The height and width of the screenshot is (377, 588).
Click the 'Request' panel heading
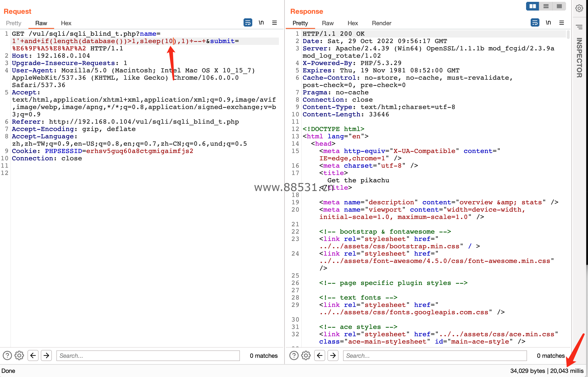(x=17, y=11)
